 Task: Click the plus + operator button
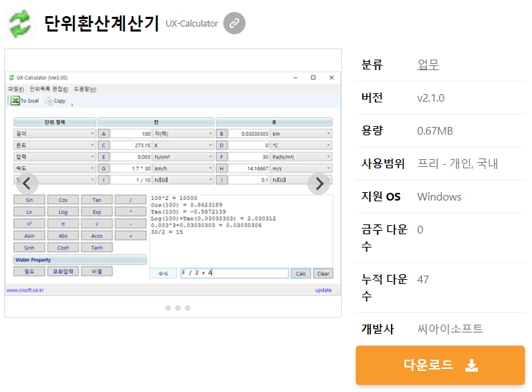pos(131,236)
